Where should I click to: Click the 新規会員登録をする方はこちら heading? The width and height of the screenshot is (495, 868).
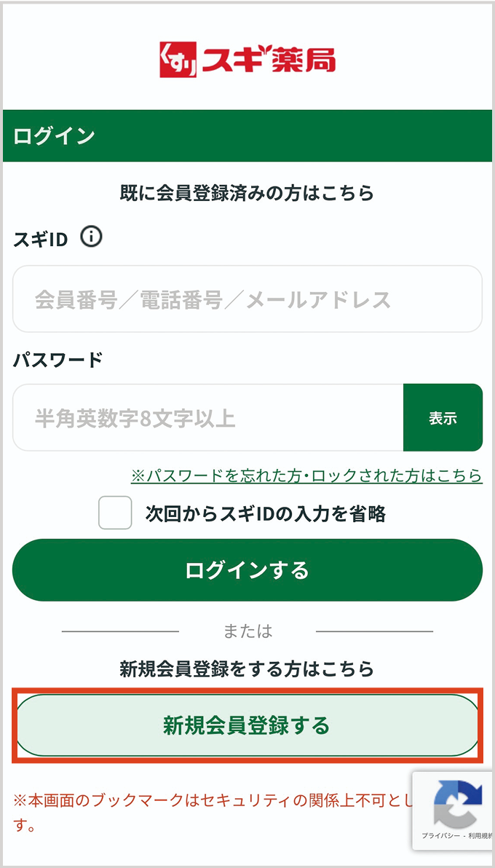[x=247, y=668]
